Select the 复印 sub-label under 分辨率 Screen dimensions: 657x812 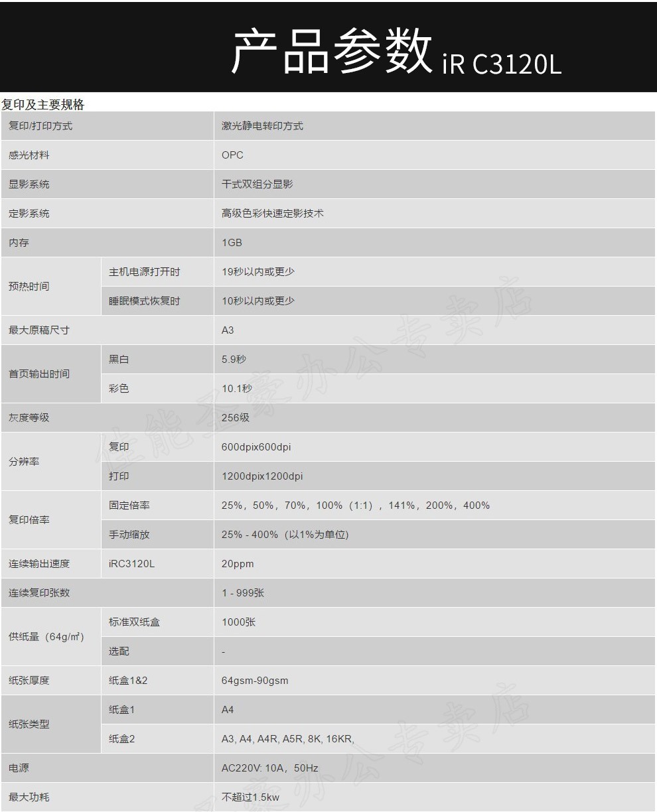[119, 446]
